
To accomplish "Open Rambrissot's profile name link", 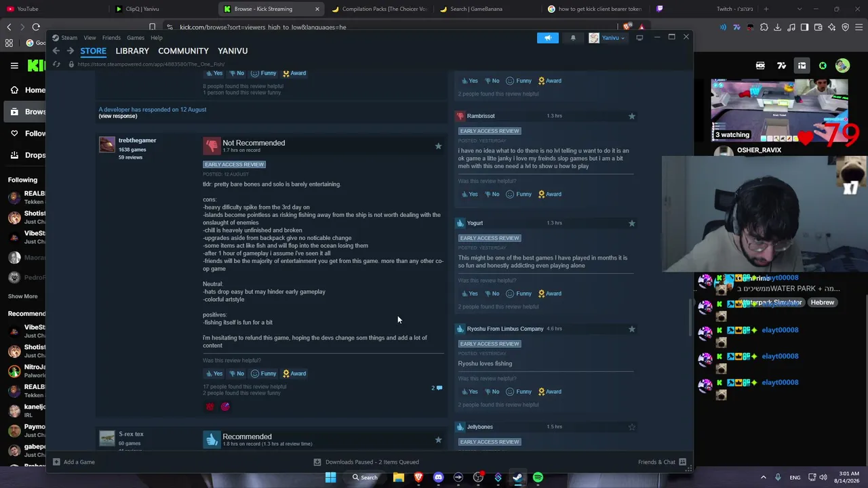I will [481, 116].
